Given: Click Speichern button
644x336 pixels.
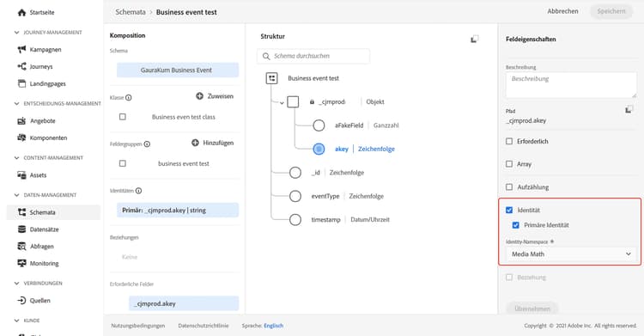Looking at the screenshot, I should coord(611,11).
